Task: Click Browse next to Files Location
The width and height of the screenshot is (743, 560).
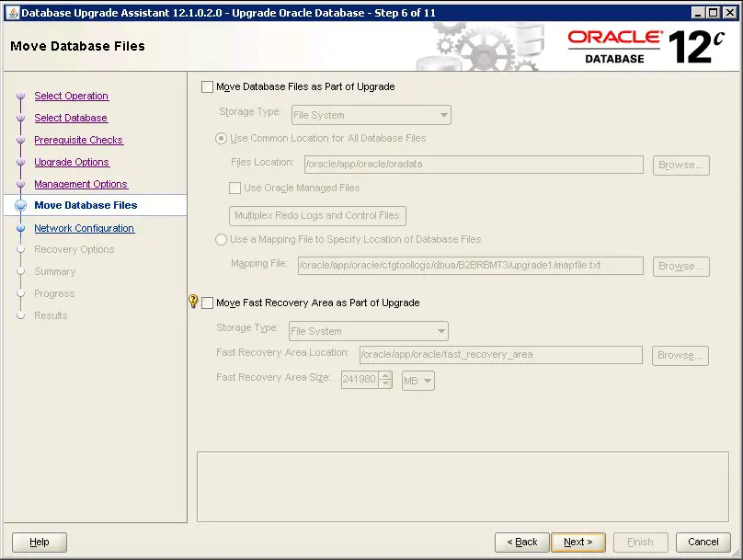Action: (680, 166)
